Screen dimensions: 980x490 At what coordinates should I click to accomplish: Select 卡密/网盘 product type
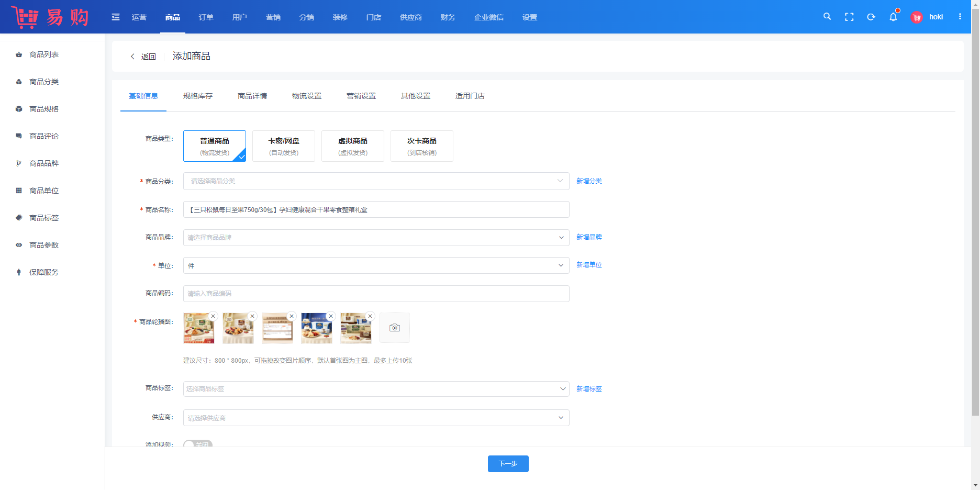point(284,146)
